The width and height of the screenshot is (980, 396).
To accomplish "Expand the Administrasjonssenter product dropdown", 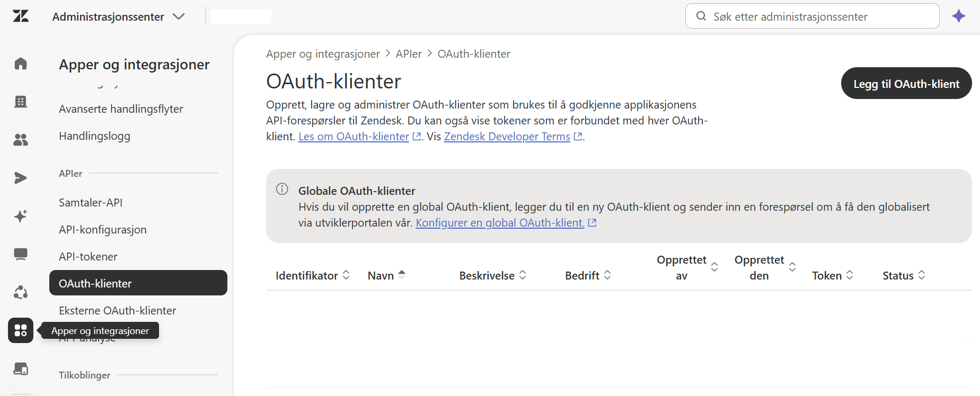I will pos(118,16).
